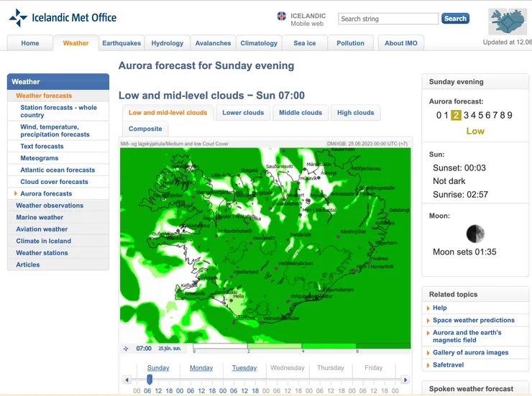532x396 pixels.
Task: Open the Sea ice menu tab
Action: click(x=304, y=43)
